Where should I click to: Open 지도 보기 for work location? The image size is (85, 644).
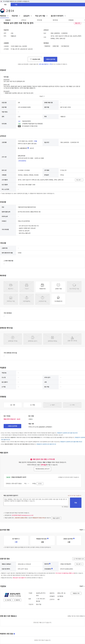[x=79, y=180]
